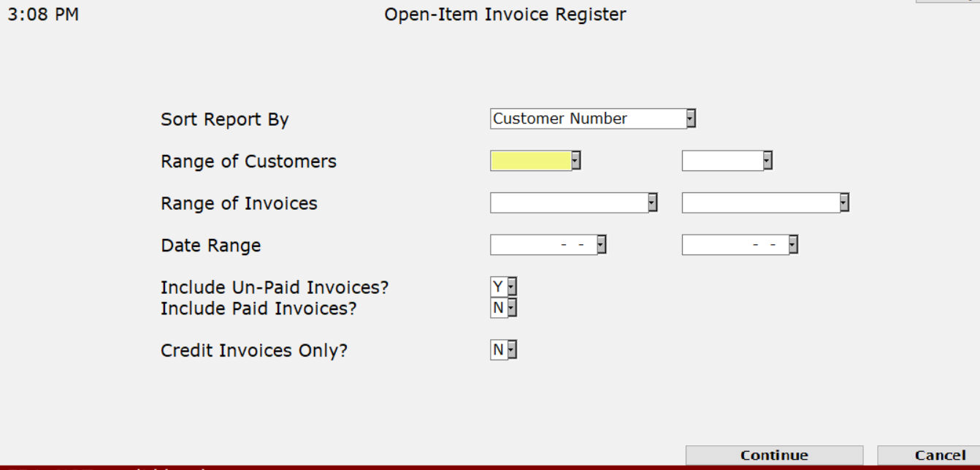Click the Date Range end date field
The image size is (980, 470).
(x=735, y=245)
